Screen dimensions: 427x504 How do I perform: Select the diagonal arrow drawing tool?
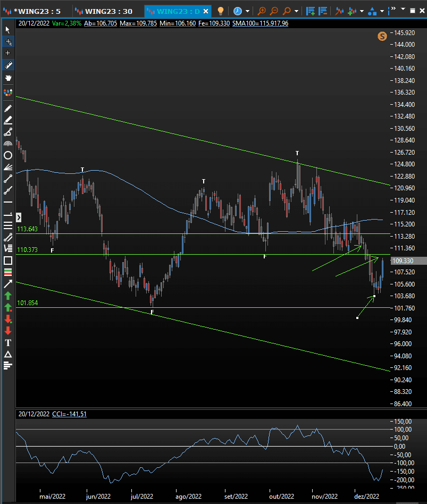coord(8,284)
